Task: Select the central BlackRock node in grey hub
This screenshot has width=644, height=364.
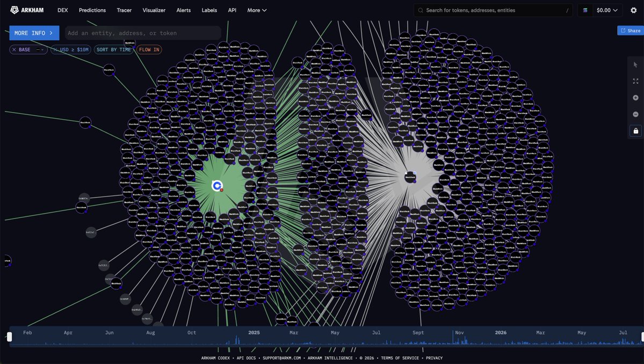Action: click(x=410, y=178)
